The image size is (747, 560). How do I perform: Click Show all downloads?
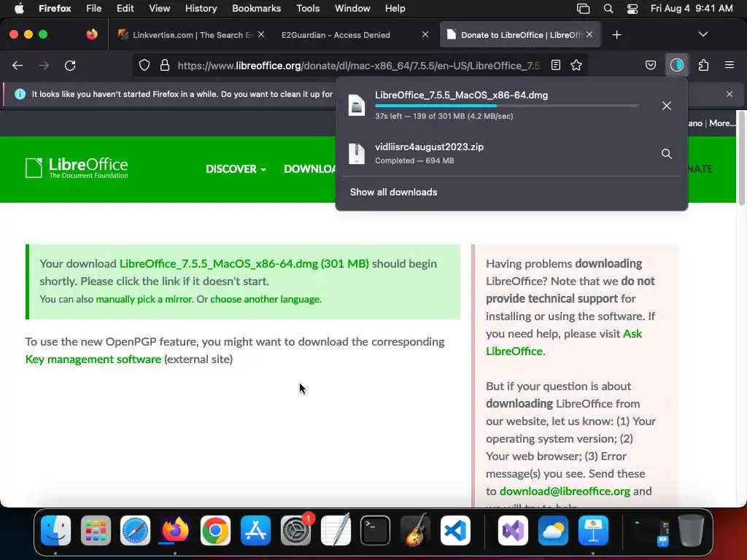pos(393,192)
